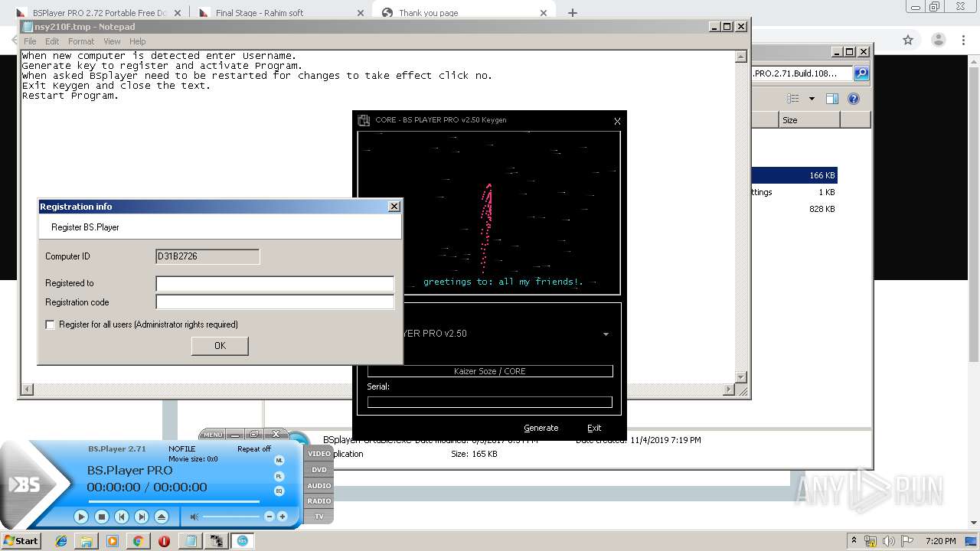Expand the Explorer view options arrow
Screen dimensions: 980x551
(812, 99)
